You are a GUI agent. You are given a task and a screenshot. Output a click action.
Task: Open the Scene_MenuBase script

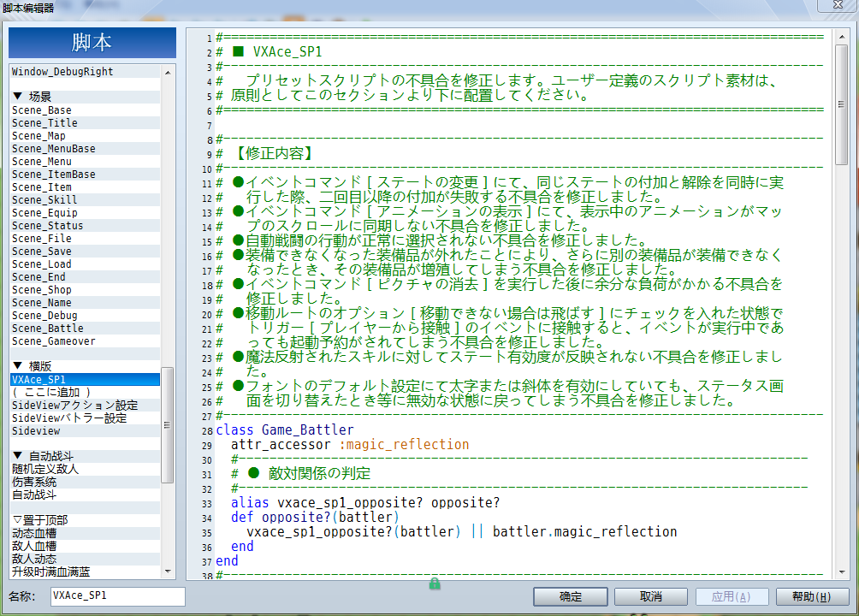[85, 149]
